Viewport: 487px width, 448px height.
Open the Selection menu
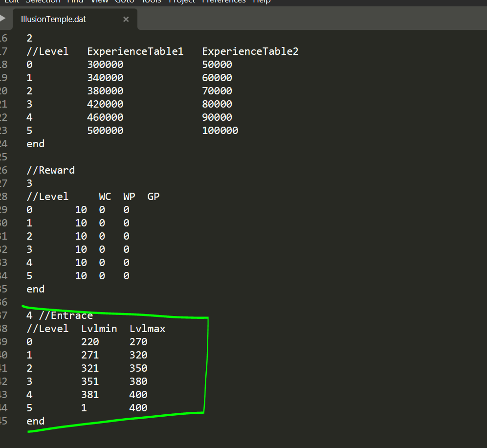[43, 1]
